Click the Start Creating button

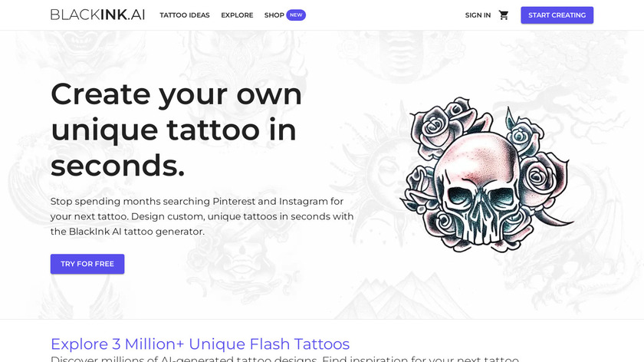(x=557, y=15)
